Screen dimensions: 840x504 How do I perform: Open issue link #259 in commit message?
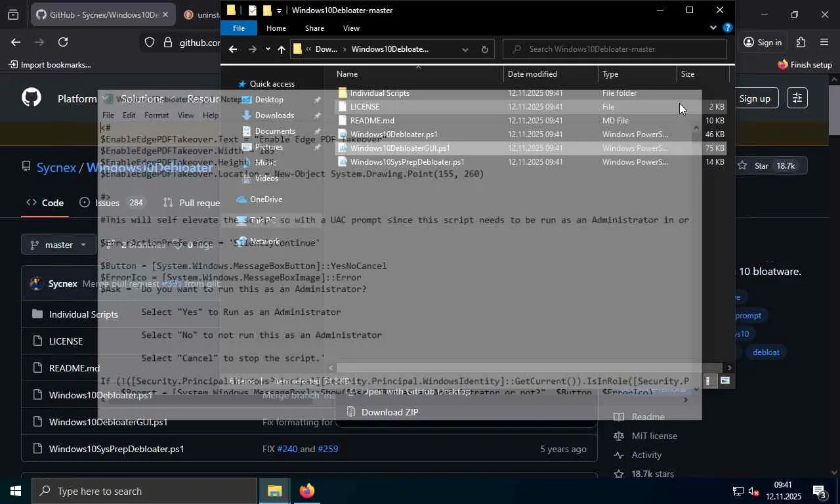[327, 449]
